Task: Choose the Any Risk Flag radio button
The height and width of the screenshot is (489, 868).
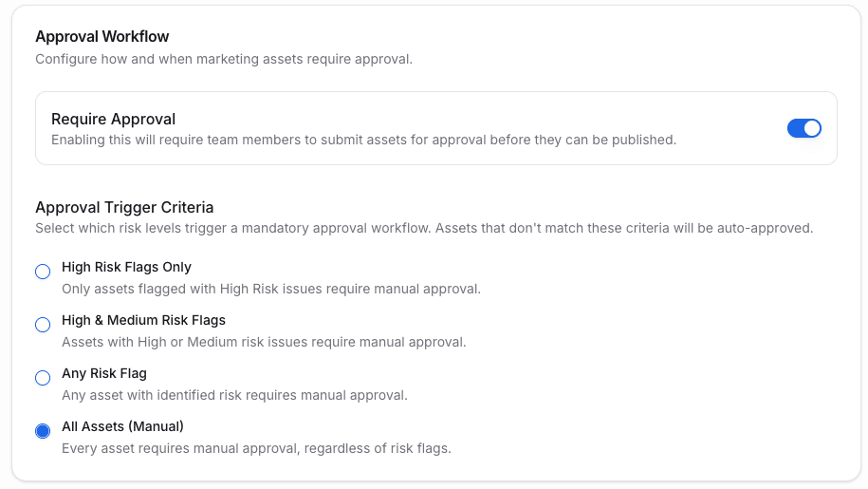Action: 43,378
